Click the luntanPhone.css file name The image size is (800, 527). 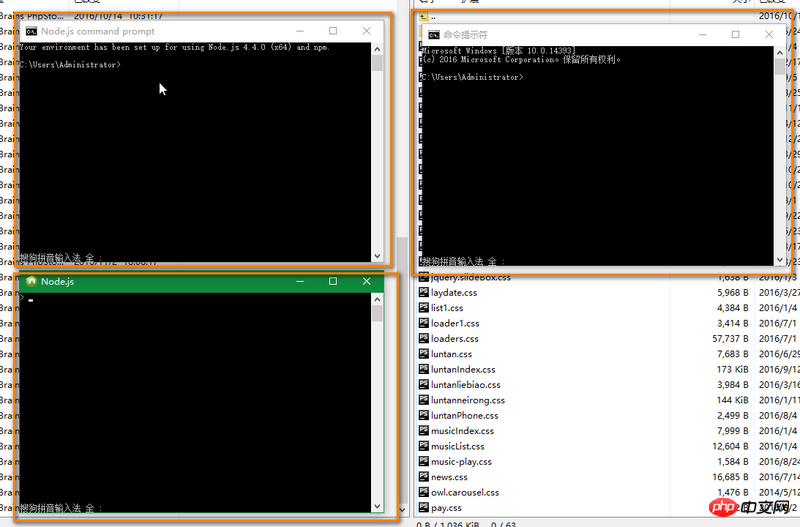coord(465,415)
